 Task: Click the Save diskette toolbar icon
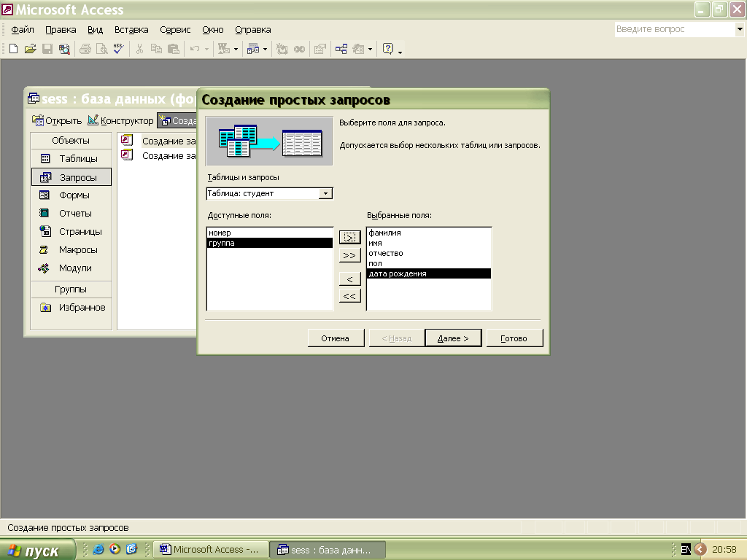[47, 49]
